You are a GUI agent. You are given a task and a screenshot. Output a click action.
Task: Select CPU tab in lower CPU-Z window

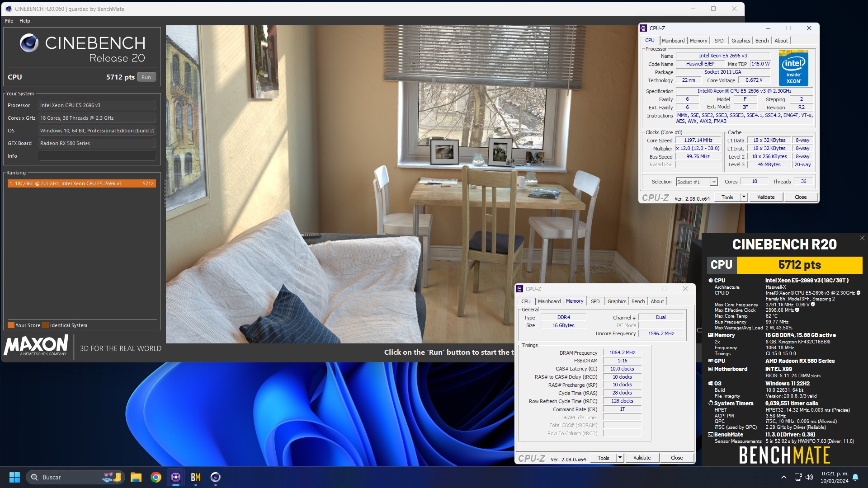click(x=526, y=301)
